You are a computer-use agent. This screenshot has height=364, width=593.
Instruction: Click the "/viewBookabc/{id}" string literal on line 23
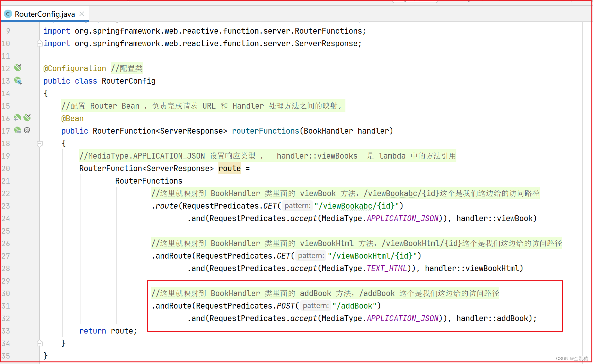pos(357,206)
